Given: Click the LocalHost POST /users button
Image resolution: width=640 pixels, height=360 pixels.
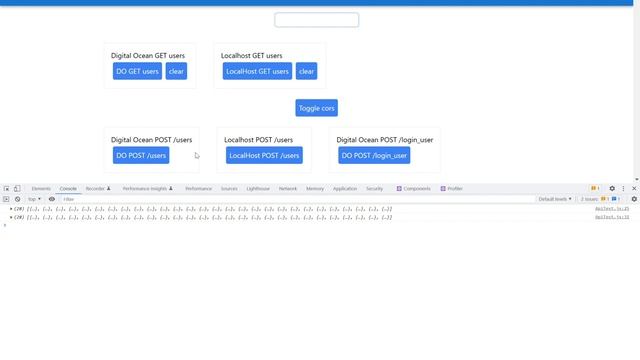Looking at the screenshot, I should coord(264,156).
